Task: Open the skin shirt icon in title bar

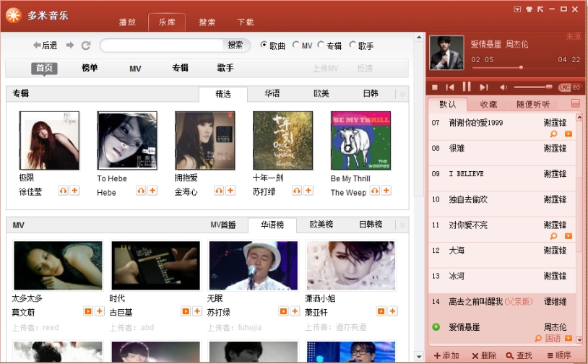Action: 529,9
